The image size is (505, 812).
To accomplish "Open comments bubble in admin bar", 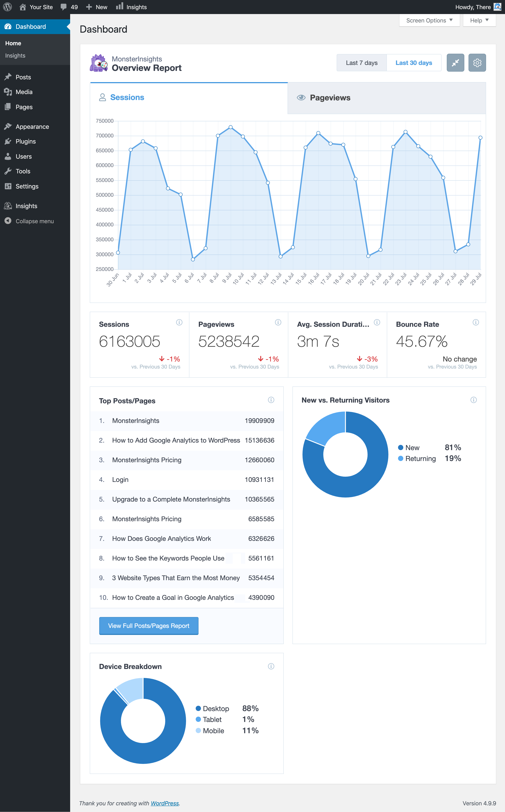I will [63, 7].
